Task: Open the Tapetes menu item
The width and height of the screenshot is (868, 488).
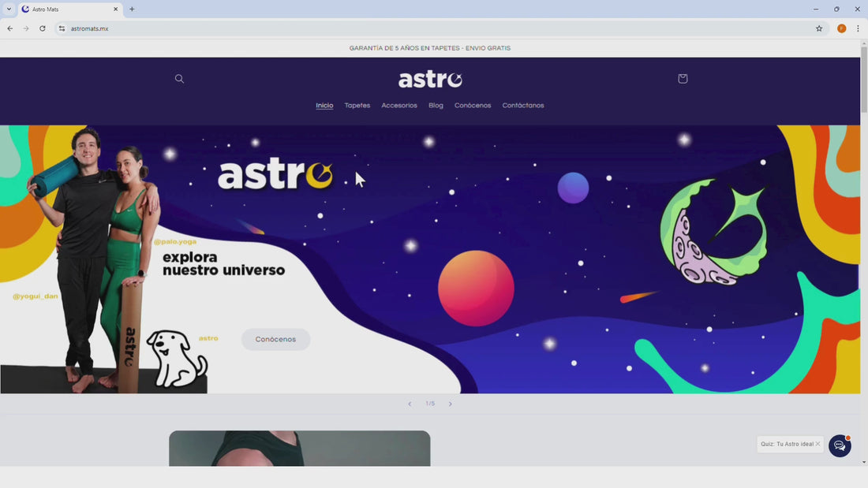Action: pos(357,105)
